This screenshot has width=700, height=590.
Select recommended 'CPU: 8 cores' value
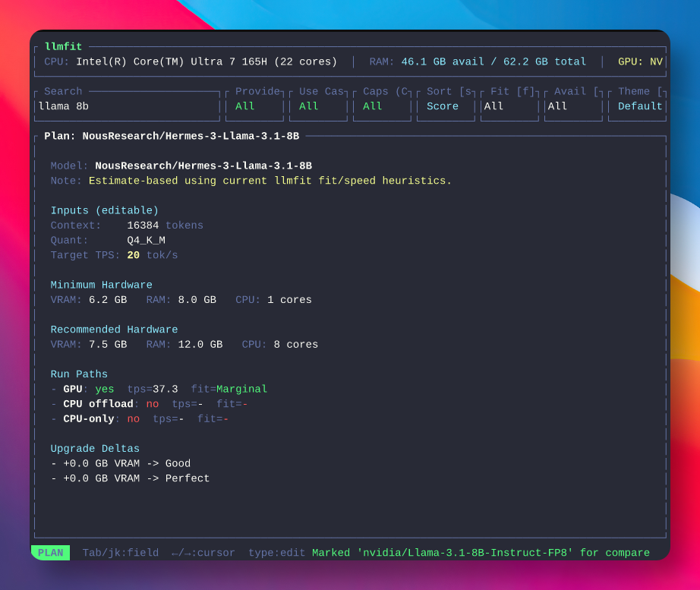[x=280, y=344]
